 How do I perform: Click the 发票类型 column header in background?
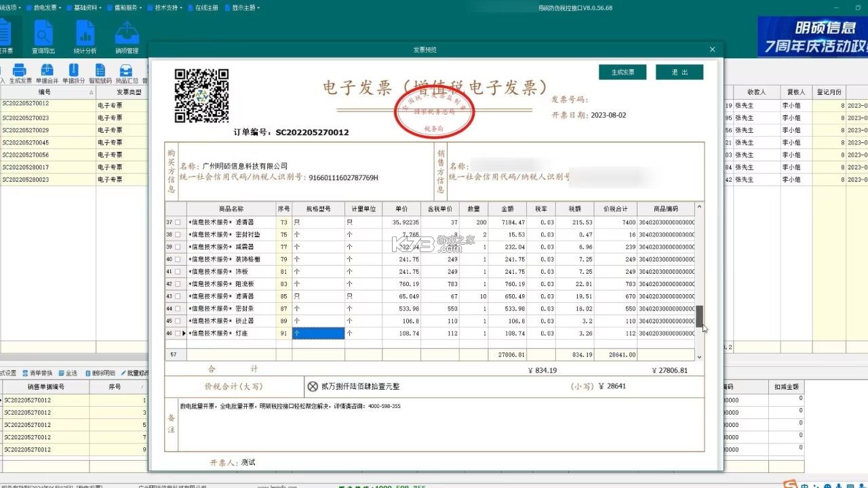click(121, 91)
